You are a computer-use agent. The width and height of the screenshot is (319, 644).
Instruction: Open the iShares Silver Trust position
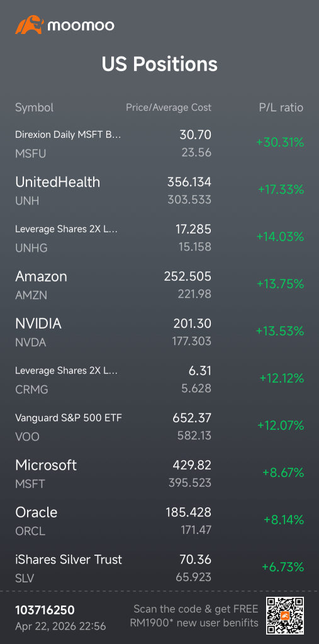coord(159,568)
